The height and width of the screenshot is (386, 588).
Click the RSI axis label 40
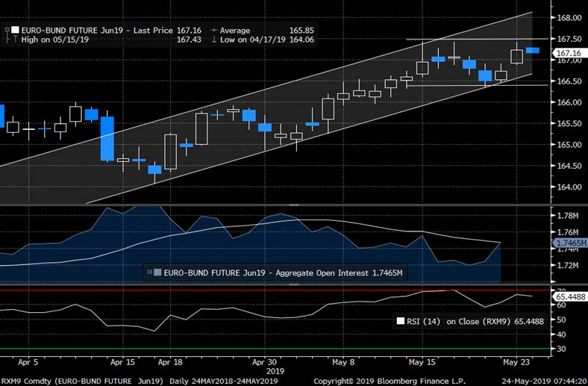click(x=561, y=334)
